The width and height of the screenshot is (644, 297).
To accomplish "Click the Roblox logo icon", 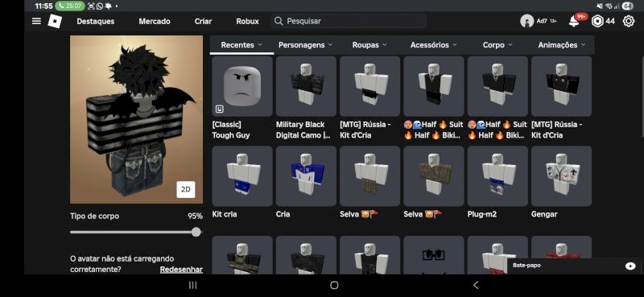I will 55,21.
